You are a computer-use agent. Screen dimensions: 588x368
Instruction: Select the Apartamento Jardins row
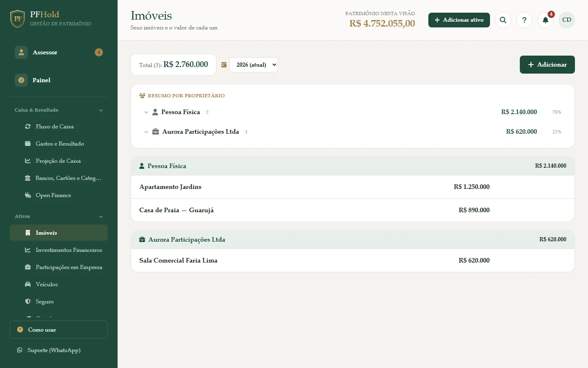353,187
